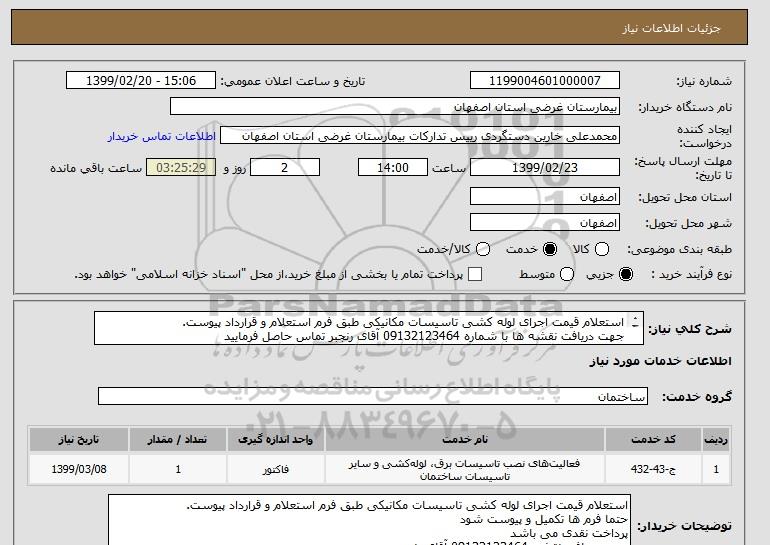Click the general need description text area

coord(369,328)
